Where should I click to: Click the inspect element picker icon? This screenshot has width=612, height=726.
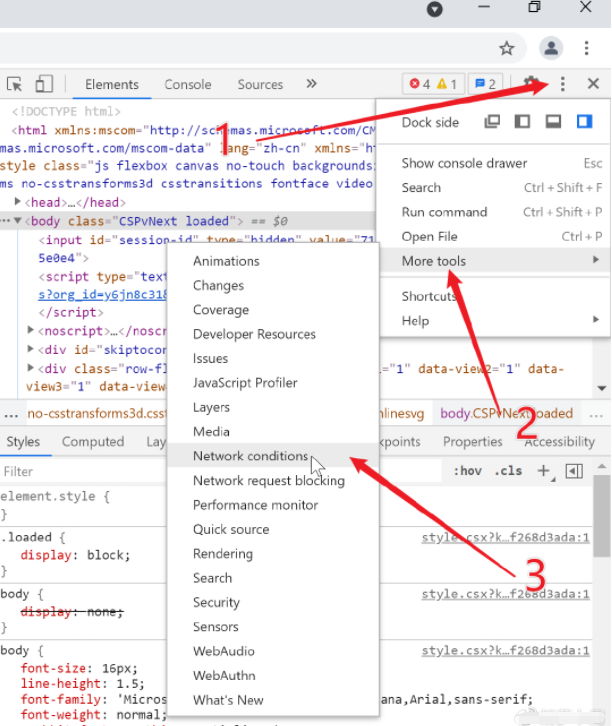15,85
